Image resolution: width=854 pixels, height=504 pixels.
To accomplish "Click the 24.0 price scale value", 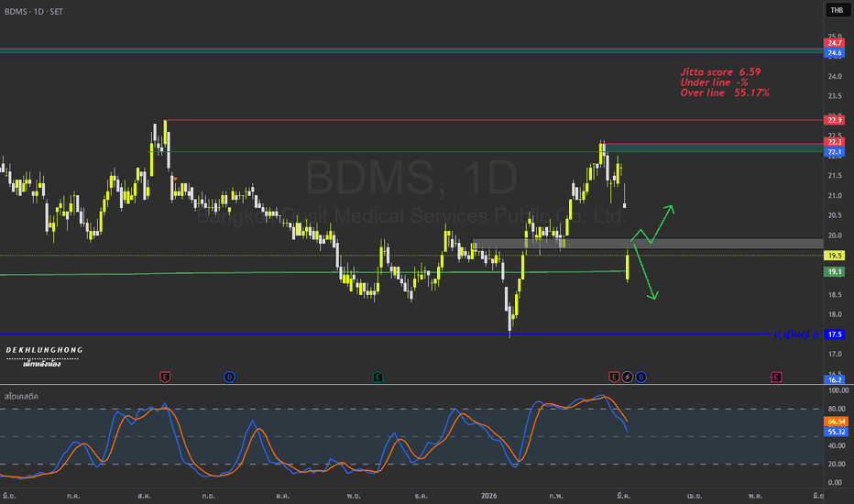I will pyautogui.click(x=835, y=76).
